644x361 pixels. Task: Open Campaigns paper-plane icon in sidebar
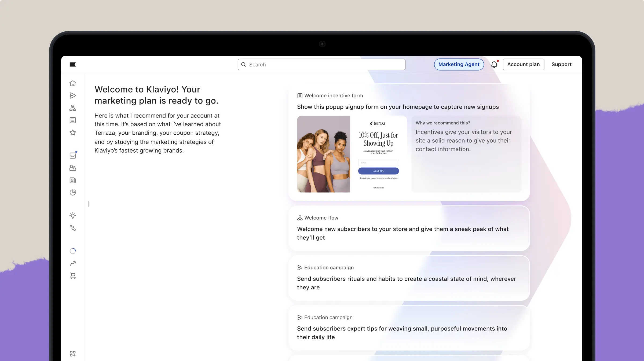point(73,95)
